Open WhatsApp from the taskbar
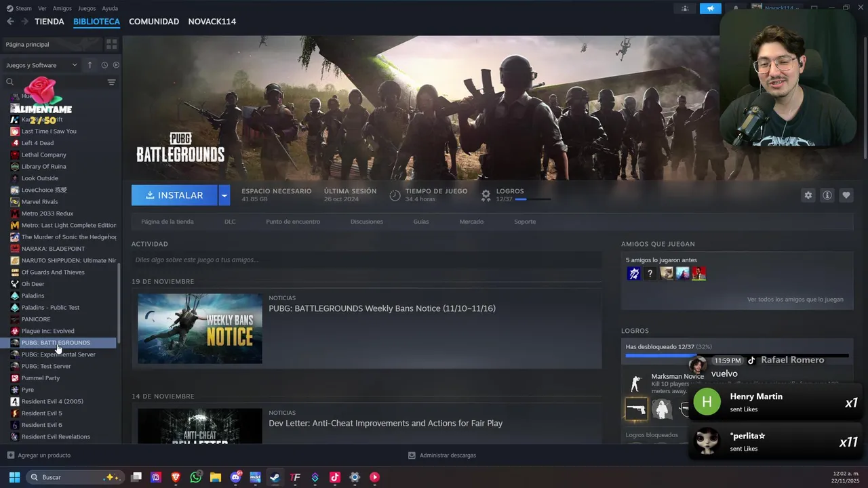 (x=196, y=477)
